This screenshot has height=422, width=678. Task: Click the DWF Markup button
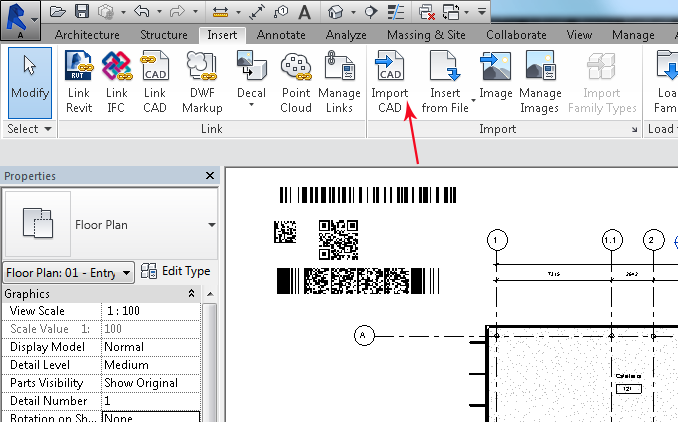202,82
